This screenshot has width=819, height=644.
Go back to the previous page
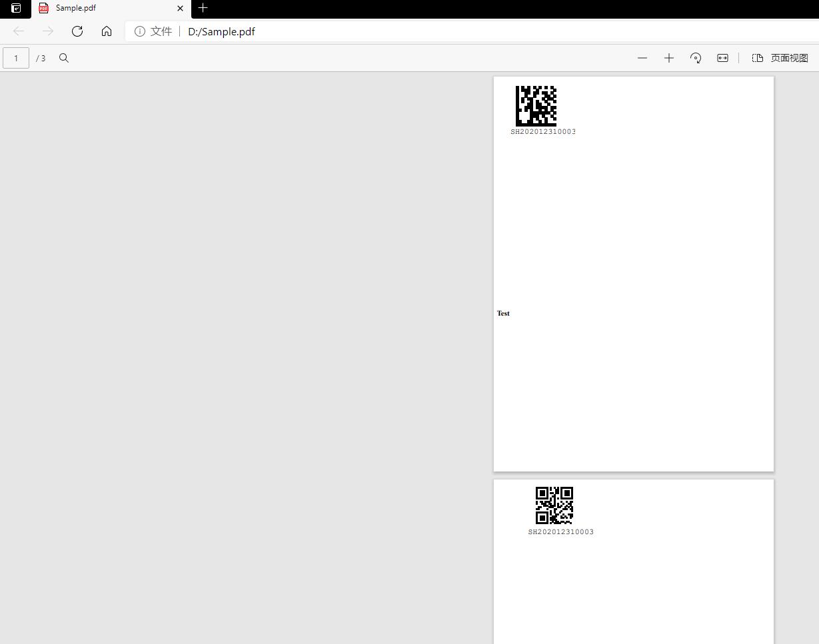pyautogui.click(x=19, y=31)
